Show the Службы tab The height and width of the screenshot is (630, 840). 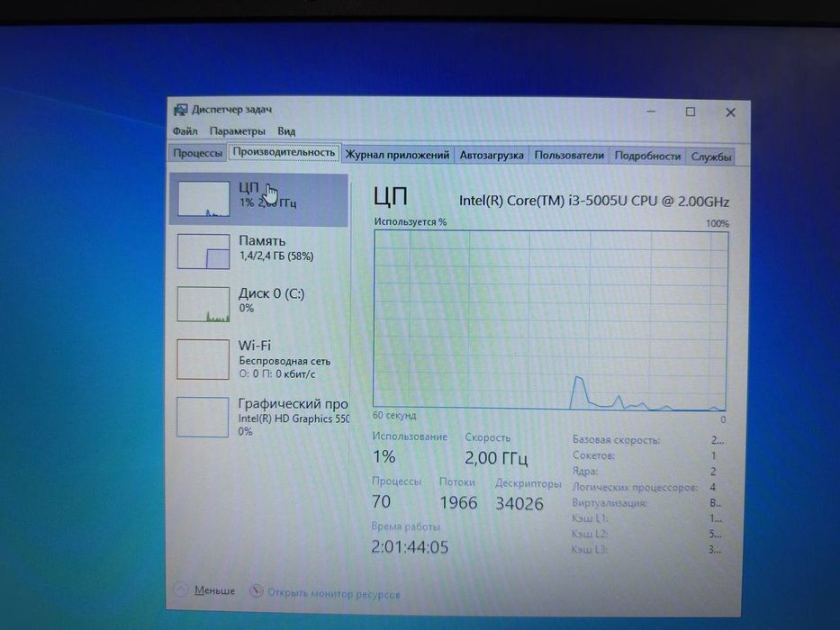coord(711,157)
